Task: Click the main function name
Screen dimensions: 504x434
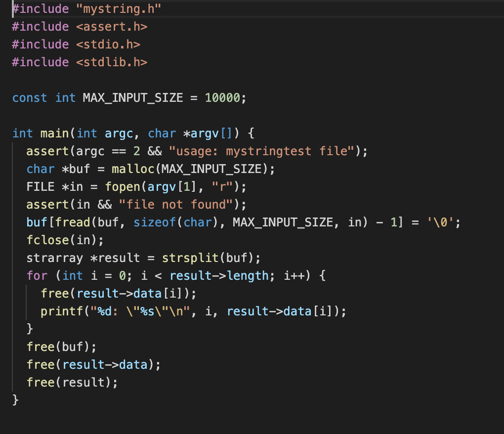Action: [54, 133]
